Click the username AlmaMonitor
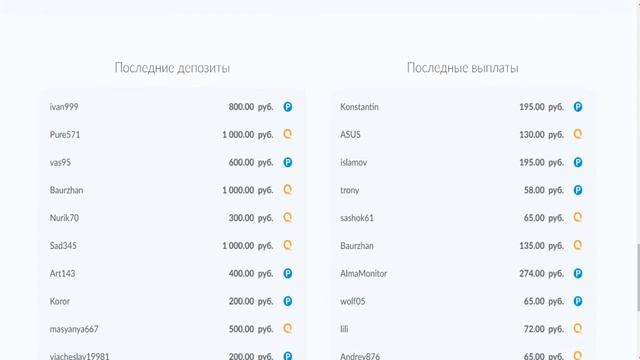This screenshot has width=640, height=360. 364,273
